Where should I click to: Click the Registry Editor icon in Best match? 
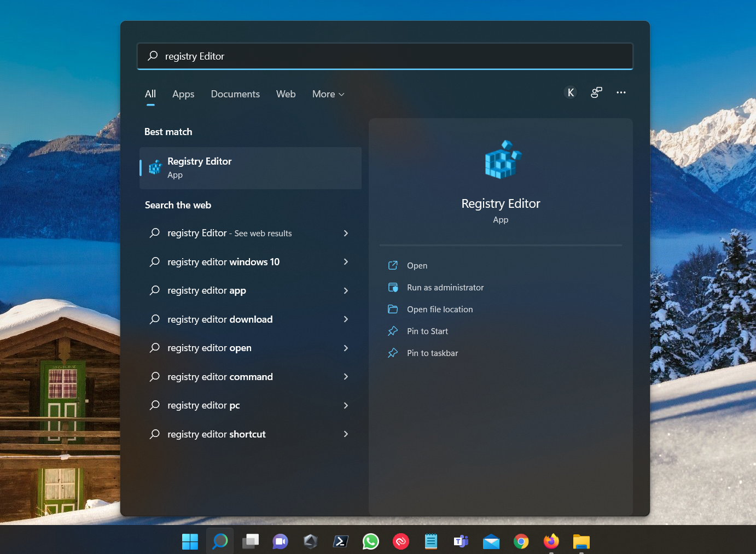(155, 167)
